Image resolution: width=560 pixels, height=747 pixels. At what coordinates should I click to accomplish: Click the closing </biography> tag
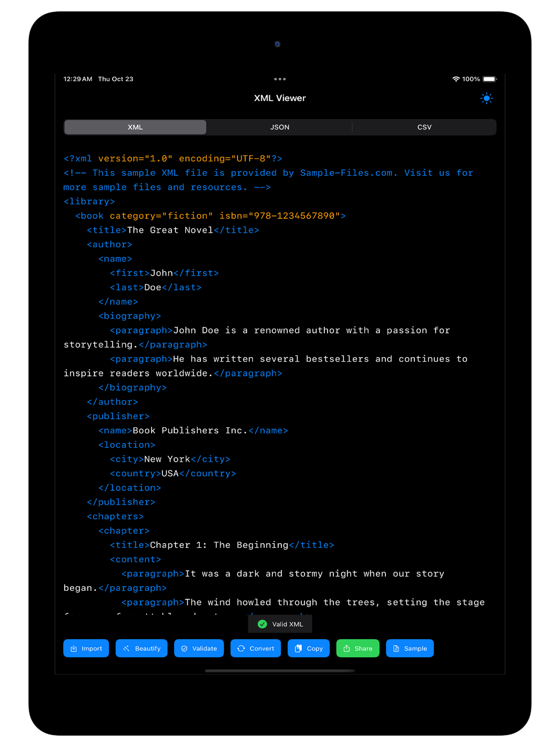tap(133, 388)
